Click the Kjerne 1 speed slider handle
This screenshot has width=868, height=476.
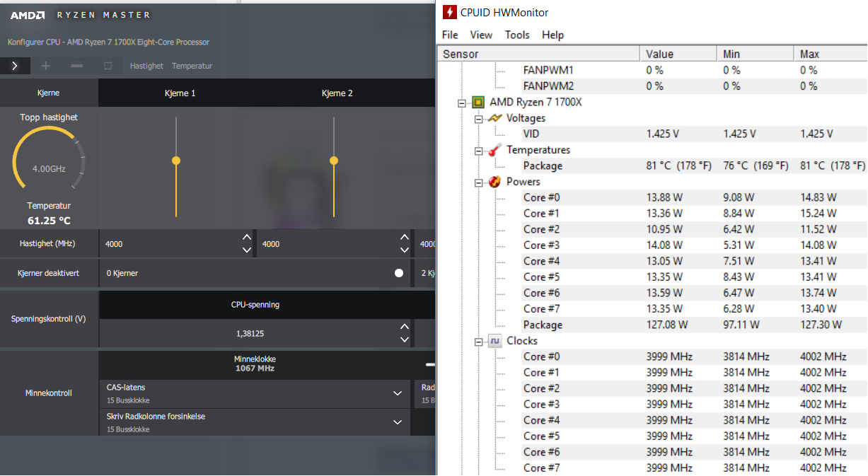tap(176, 161)
